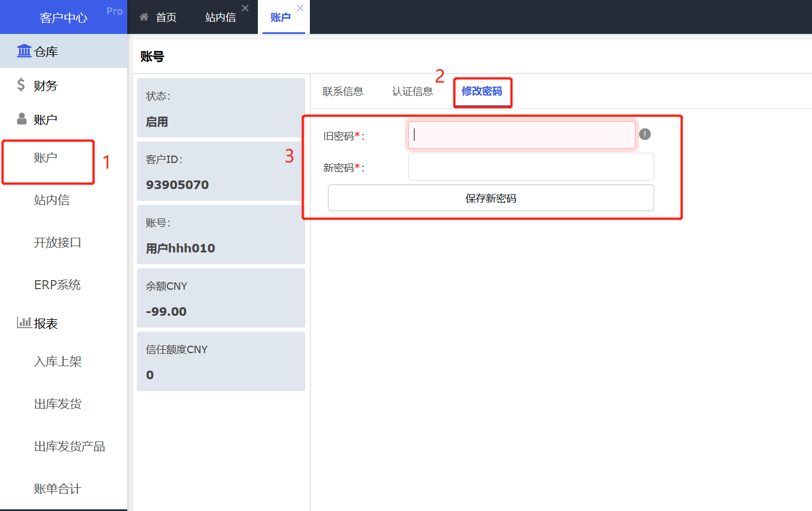Viewport: 812px width, 511px height.
Task: Go to 开放接口 in sidebar
Action: point(58,242)
